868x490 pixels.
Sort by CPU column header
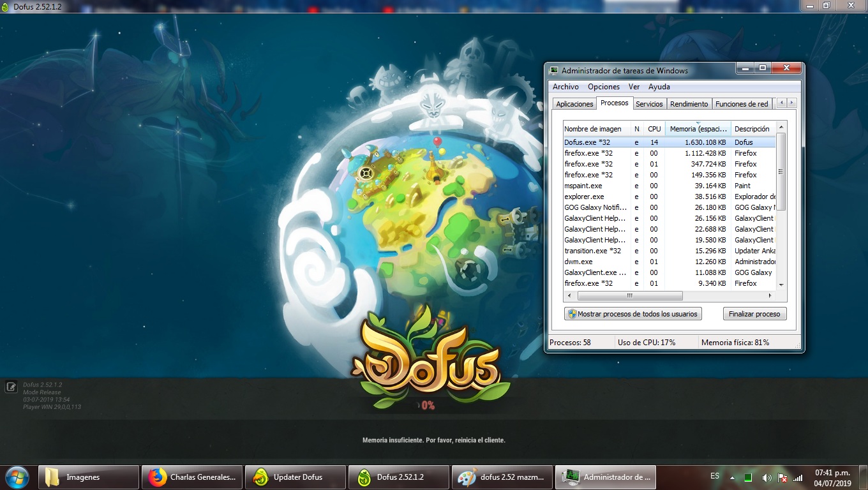(654, 129)
